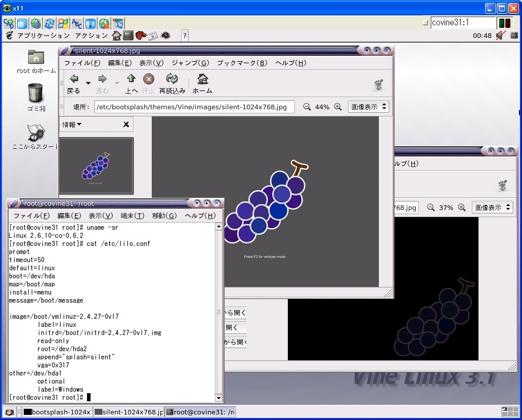
Task: Open ヘルプ(H) menu in silent-1024x768.jpg window
Action: pos(291,63)
